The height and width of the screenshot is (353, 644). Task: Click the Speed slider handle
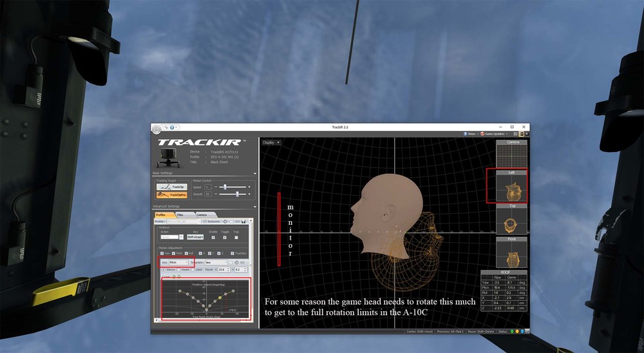coord(225,187)
